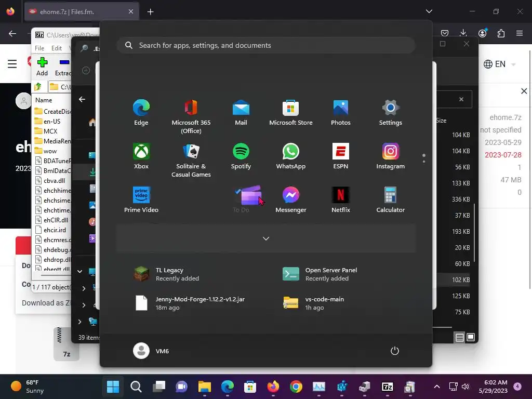The image size is (532, 399).
Task: Open a new Firefox tab
Action: pyautogui.click(x=150, y=12)
